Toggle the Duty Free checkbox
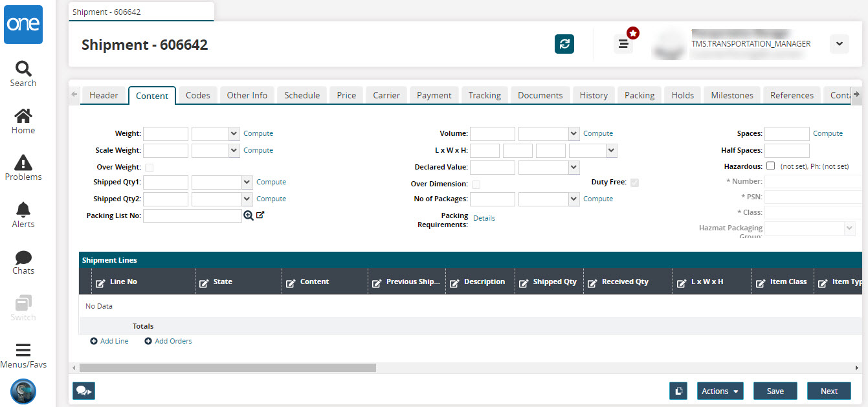Screen dimensions: 868x407 [x=634, y=183]
